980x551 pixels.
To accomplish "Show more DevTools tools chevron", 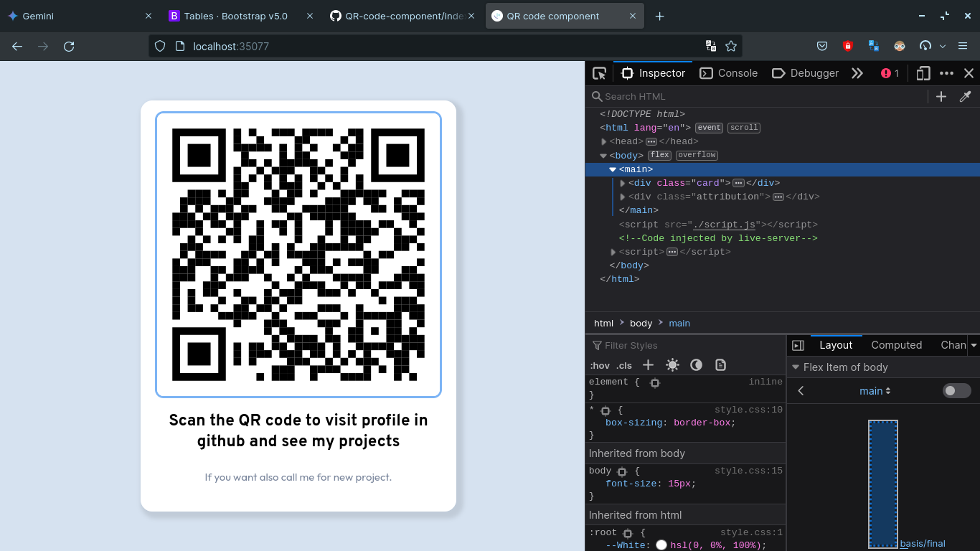I will [857, 73].
